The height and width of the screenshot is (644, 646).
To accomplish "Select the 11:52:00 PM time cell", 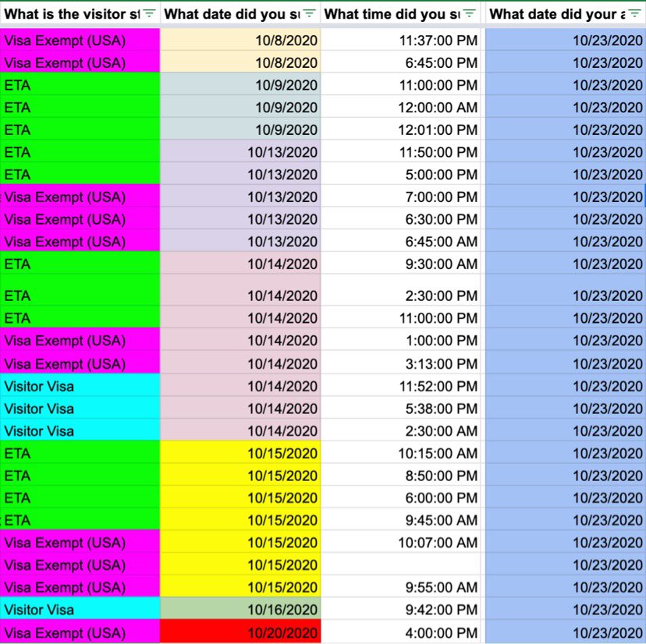I will point(400,385).
